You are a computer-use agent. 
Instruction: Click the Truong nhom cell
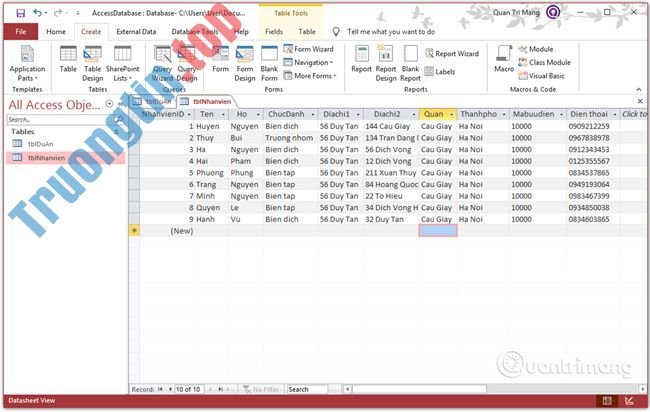tap(290, 138)
